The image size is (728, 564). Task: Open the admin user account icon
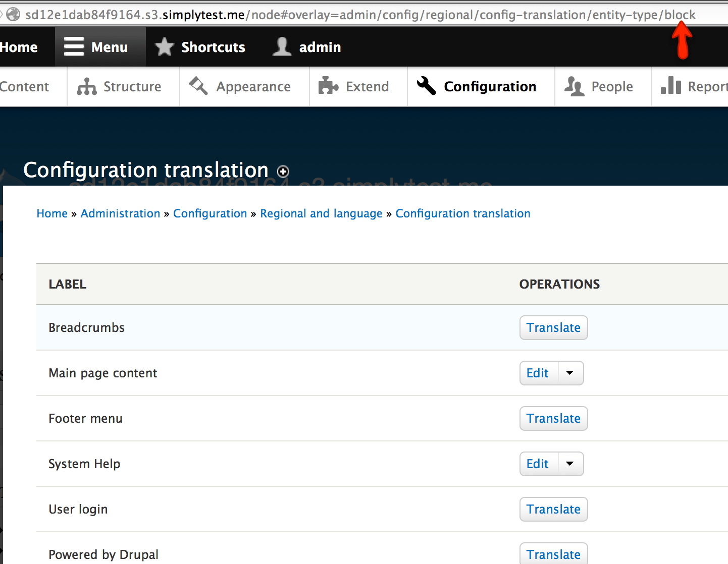point(282,46)
